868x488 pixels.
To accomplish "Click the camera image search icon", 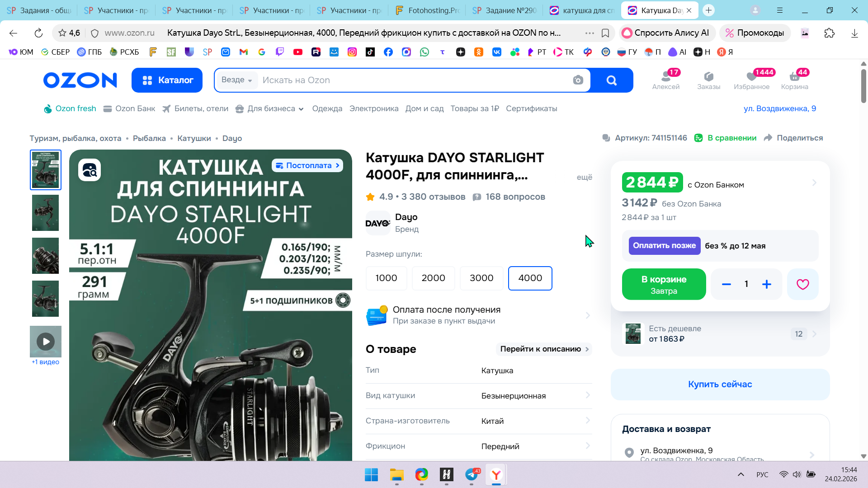I will [x=578, y=80].
